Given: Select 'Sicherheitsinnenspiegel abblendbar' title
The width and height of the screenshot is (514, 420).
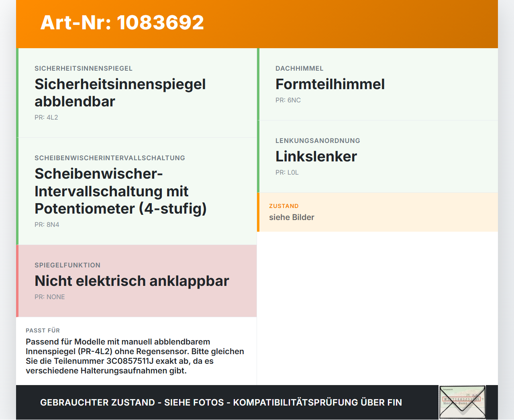Looking at the screenshot, I should 120,93.
